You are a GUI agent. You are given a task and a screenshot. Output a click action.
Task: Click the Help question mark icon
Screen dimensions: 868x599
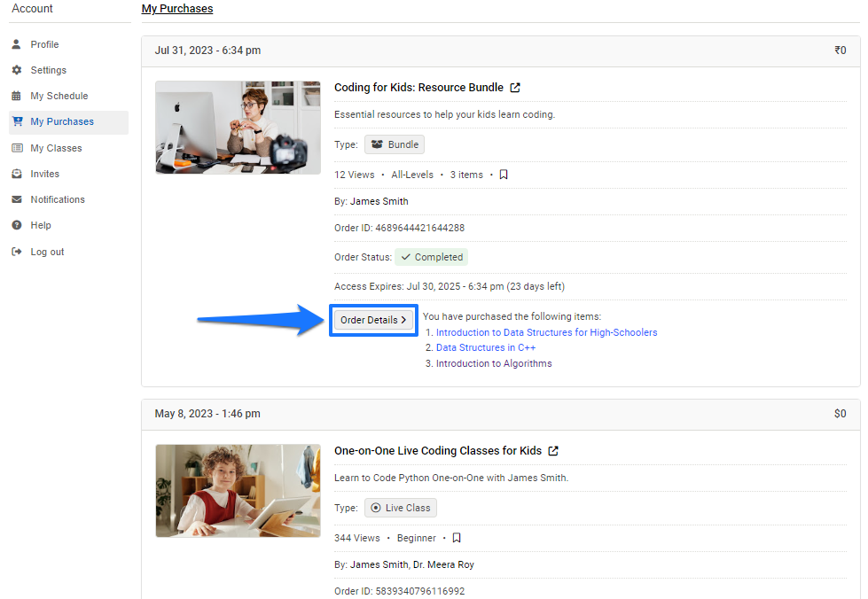[17, 225]
